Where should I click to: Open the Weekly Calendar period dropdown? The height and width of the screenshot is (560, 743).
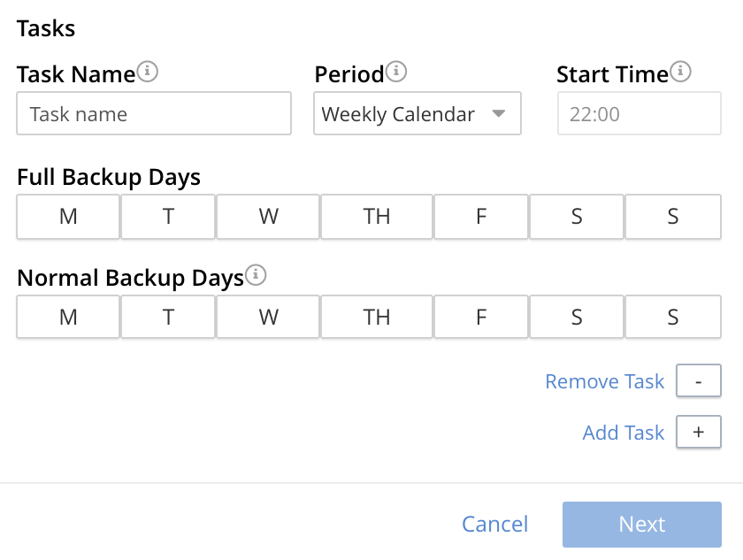tap(417, 113)
